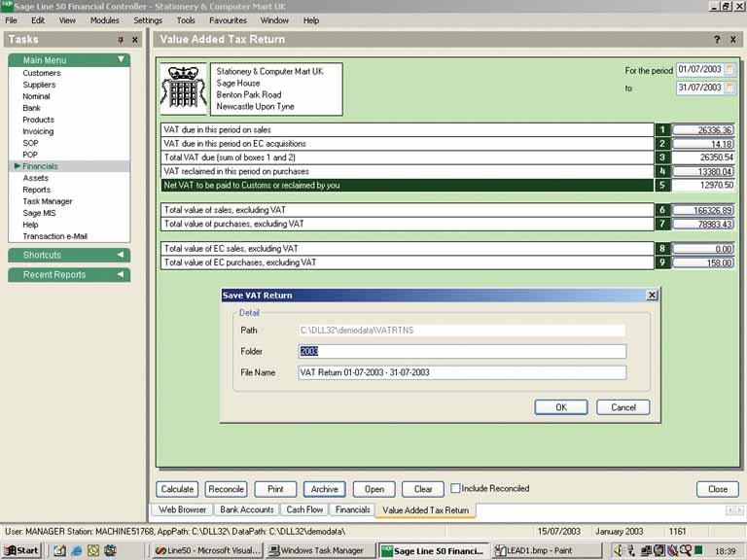Open the calendar for period start date
Image resolution: width=747 pixels, height=560 pixels.
729,70
